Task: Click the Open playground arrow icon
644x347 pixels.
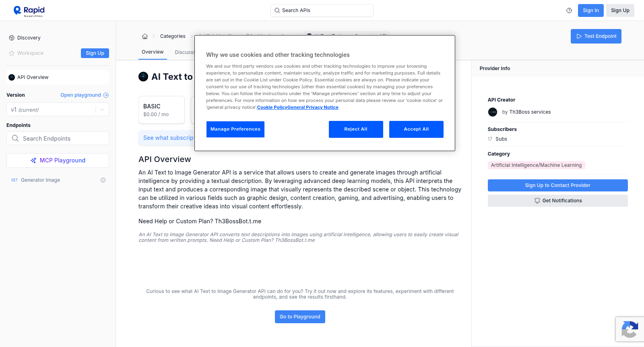Action: pyautogui.click(x=106, y=95)
